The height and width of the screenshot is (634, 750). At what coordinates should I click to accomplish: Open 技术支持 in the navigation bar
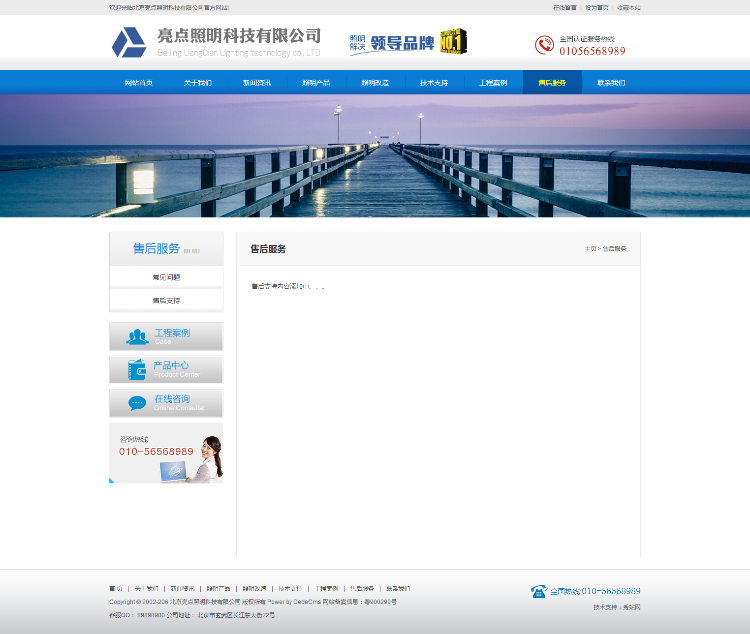tap(434, 83)
